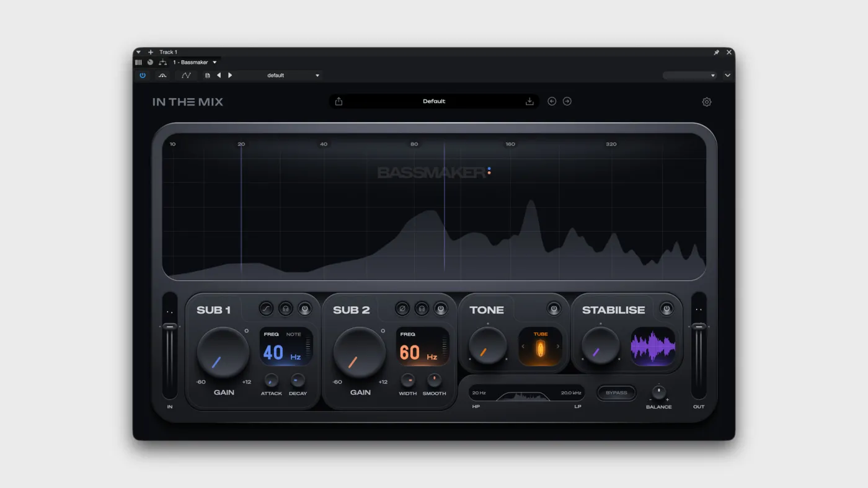Click the WIDTH knob
868x488 pixels.
(407, 380)
